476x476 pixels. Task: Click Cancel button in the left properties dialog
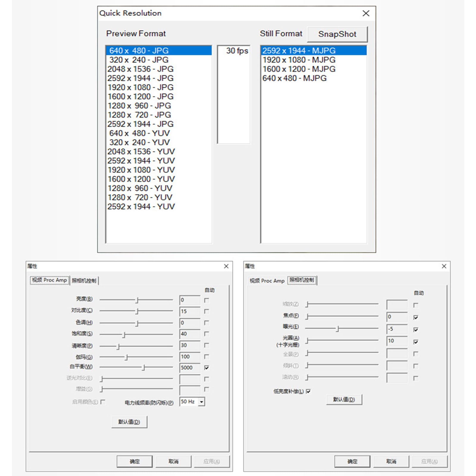(173, 461)
